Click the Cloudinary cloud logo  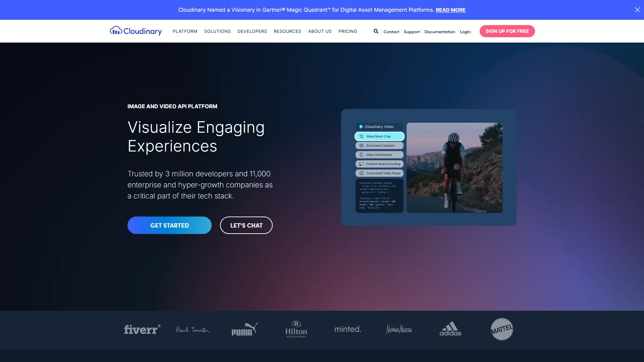pyautogui.click(x=115, y=31)
